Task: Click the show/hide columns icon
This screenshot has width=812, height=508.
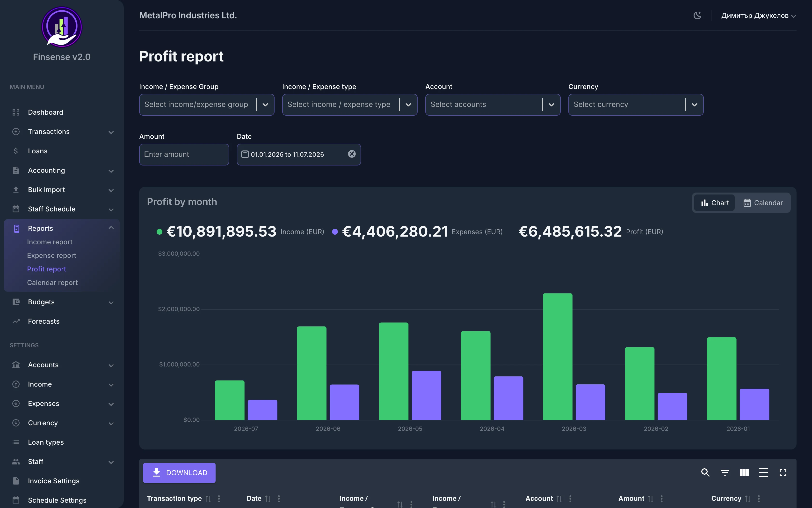Action: click(744, 473)
